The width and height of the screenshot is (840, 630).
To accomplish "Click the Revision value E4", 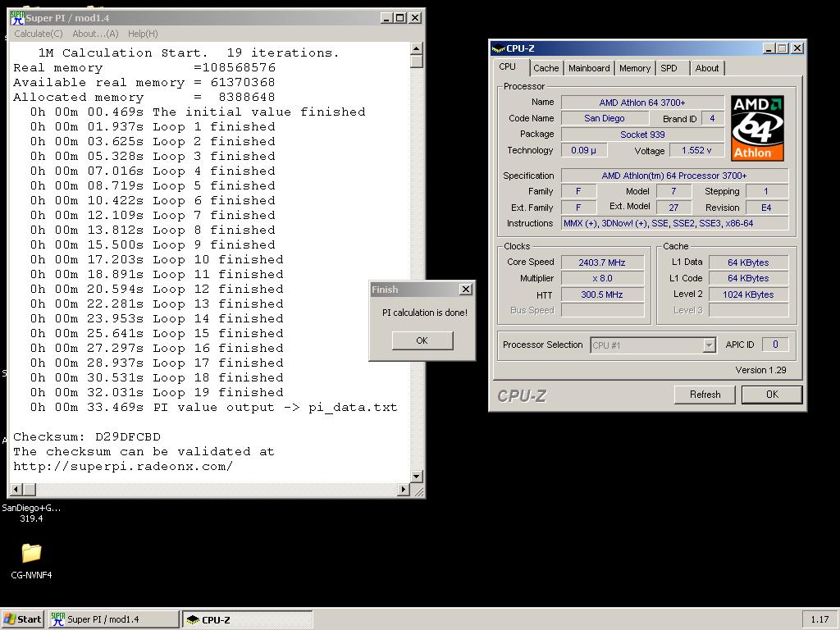I will tap(767, 208).
